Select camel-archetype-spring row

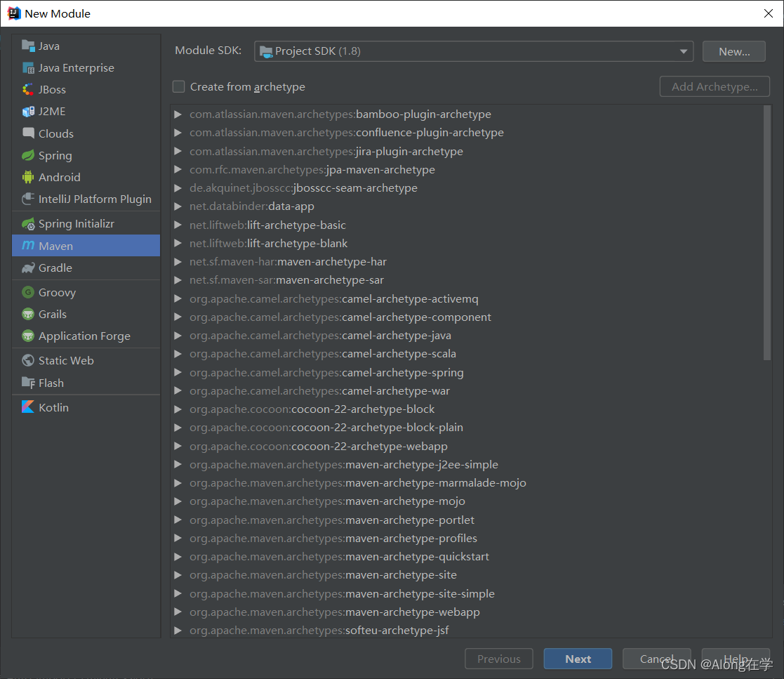467,372
